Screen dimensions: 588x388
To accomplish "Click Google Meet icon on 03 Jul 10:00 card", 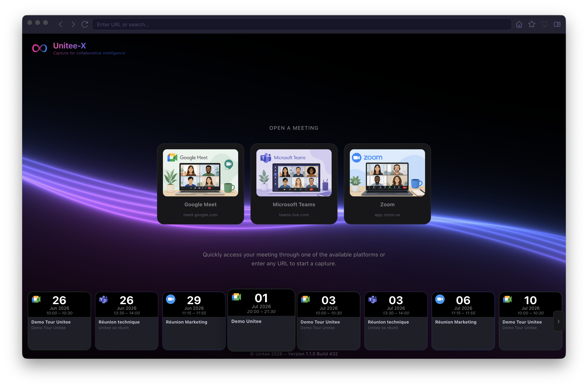I will click(x=305, y=299).
